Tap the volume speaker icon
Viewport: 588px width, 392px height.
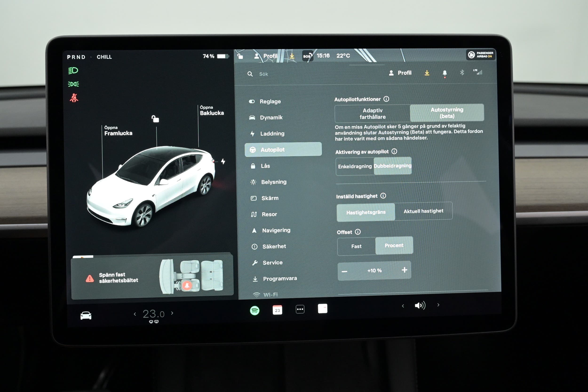(420, 305)
